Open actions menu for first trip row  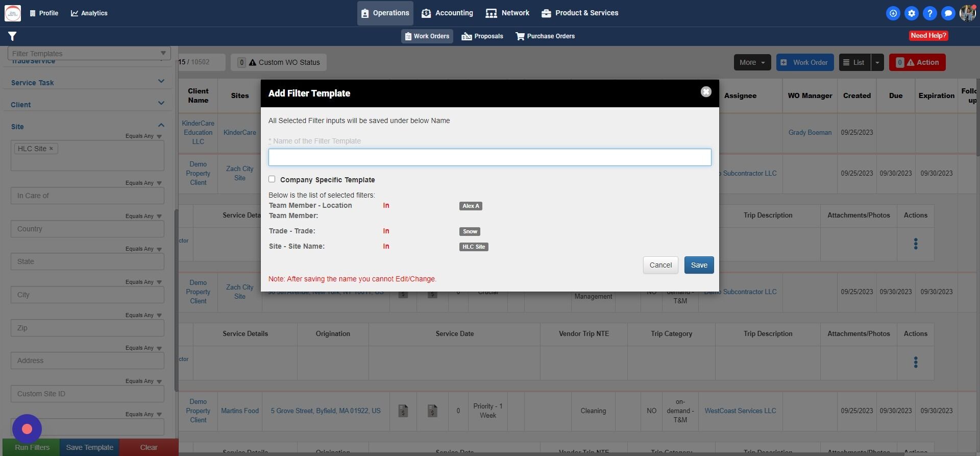pyautogui.click(x=916, y=244)
